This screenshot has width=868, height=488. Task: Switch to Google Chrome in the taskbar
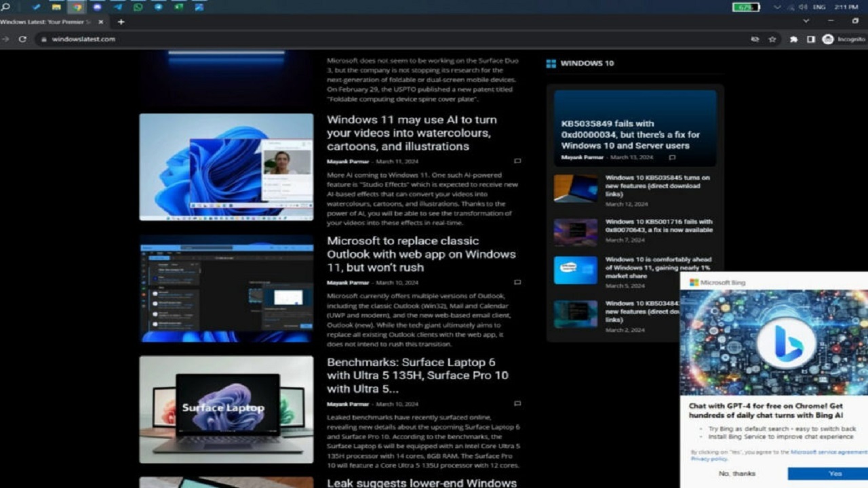77,7
